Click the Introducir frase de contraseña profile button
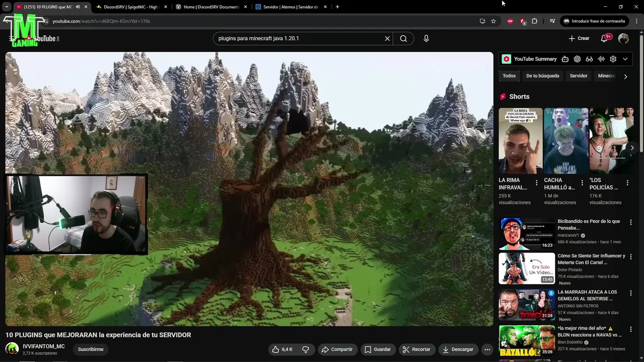 coord(594,21)
